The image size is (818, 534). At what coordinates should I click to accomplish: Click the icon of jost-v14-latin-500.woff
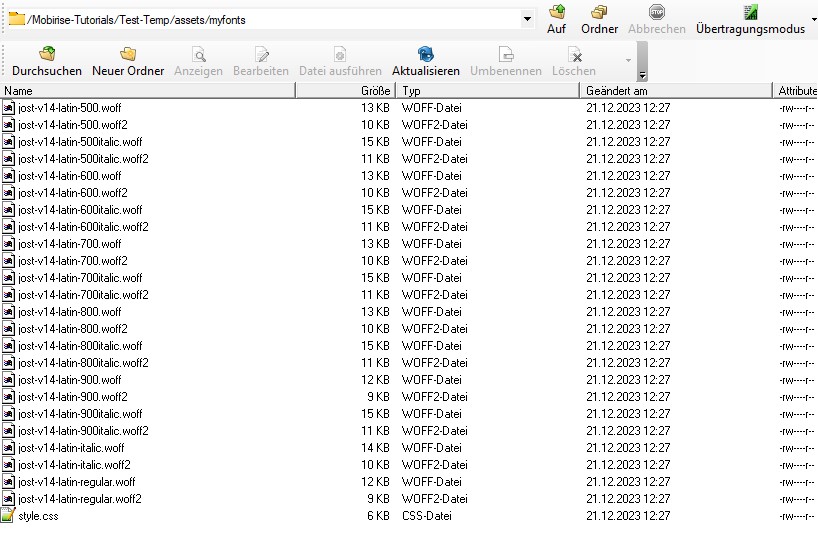(x=9, y=108)
